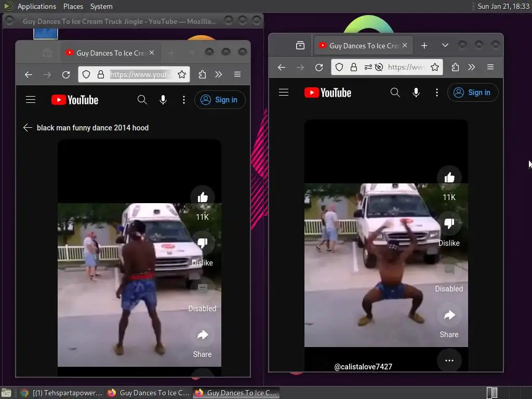This screenshot has width=532, height=399.
Task: Open YouTube guide menu in left window
Action: point(31,99)
